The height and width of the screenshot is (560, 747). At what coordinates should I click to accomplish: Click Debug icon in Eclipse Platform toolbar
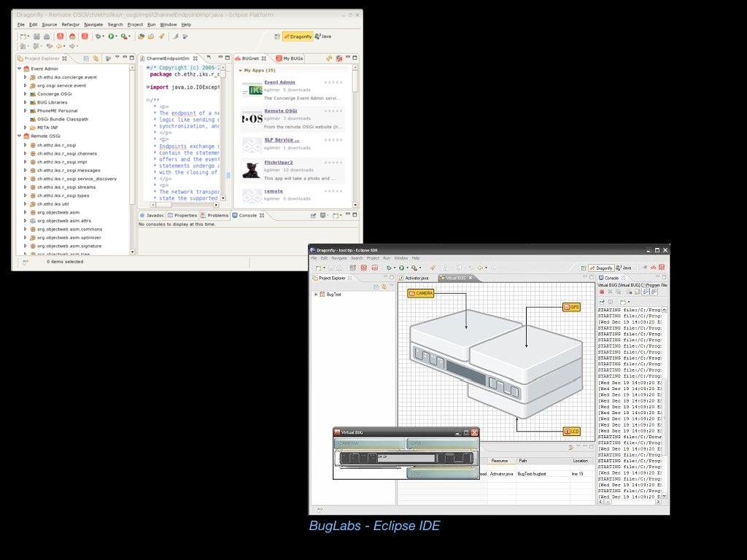pos(98,36)
